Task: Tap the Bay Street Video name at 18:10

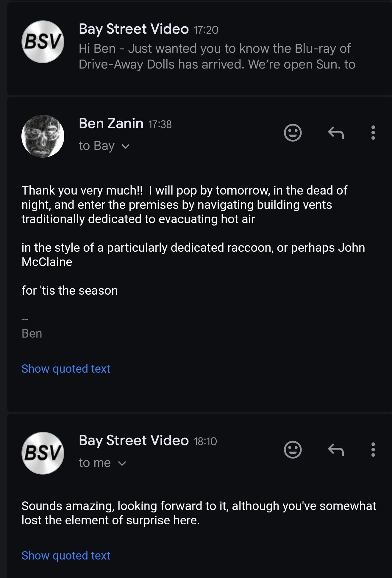Action: [x=134, y=440]
